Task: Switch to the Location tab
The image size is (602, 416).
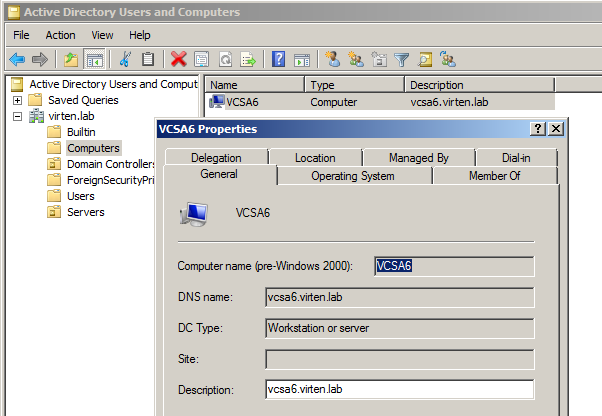Action: pyautogui.click(x=315, y=158)
